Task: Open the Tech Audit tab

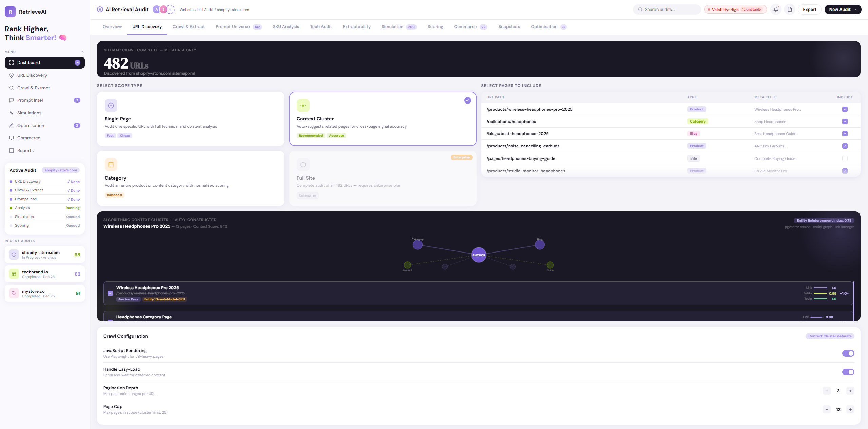Action: 320,27
